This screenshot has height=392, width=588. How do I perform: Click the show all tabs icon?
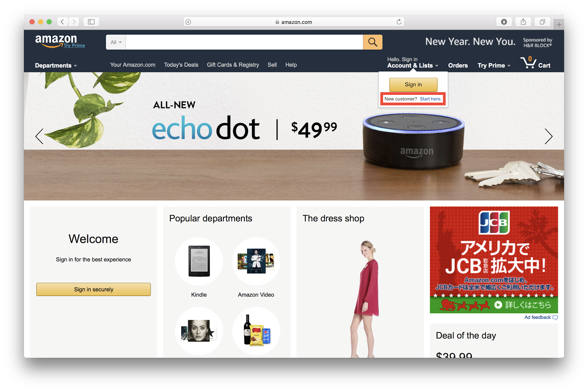542,22
